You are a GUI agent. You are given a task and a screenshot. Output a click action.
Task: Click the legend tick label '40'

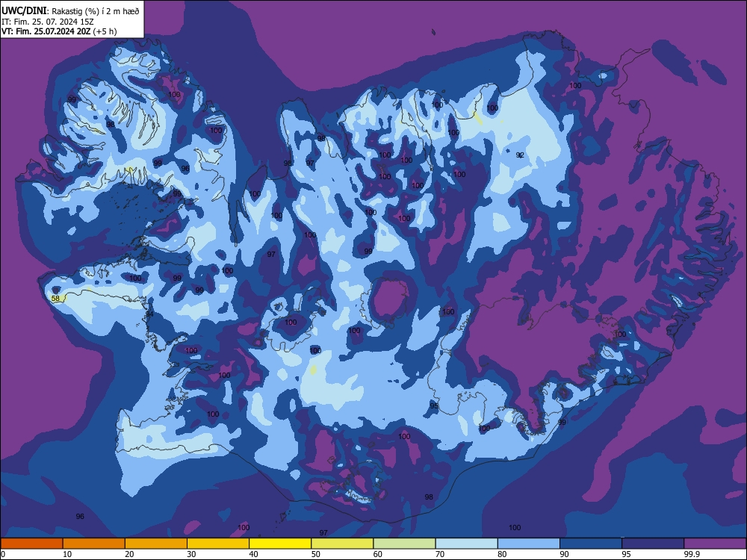[x=253, y=554]
